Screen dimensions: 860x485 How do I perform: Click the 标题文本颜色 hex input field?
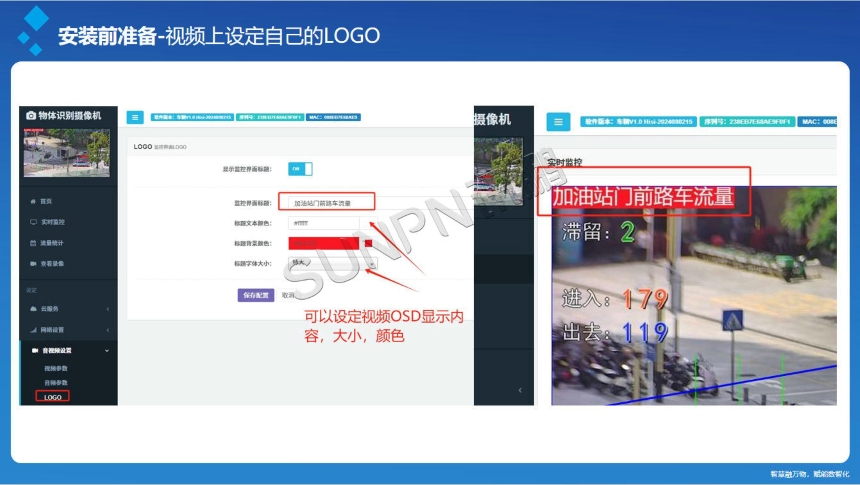click(x=324, y=223)
